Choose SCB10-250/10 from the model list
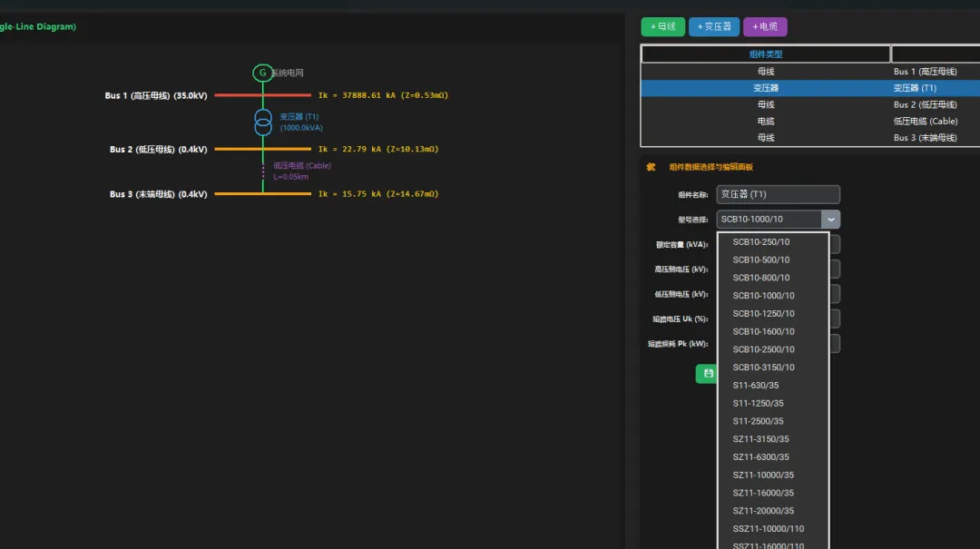980x549 pixels. pos(773,242)
